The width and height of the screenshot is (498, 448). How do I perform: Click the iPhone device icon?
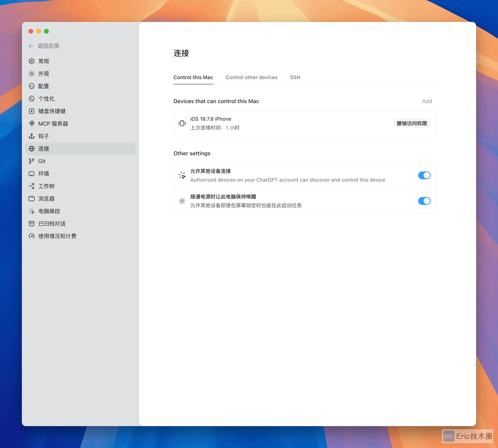(182, 123)
